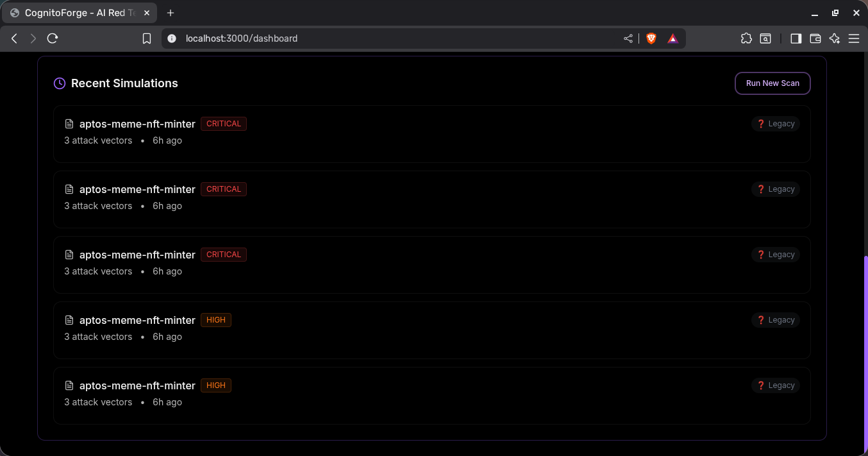Click the HIGH badge in the bottom simulation

click(x=216, y=385)
